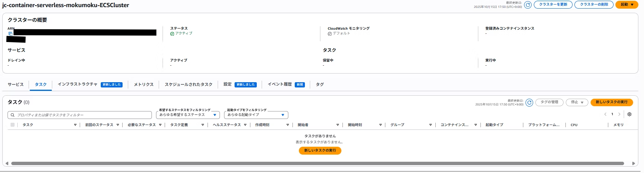Click the right arrow of horizontal scrollbar
Image resolution: width=644 pixels, height=173 pixels.
click(x=633, y=164)
